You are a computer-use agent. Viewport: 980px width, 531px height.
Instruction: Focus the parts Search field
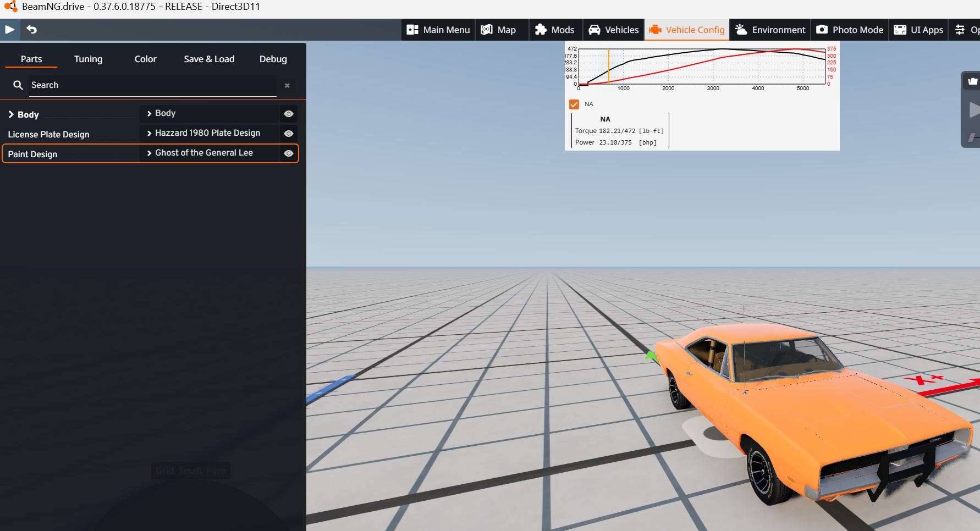tap(153, 85)
